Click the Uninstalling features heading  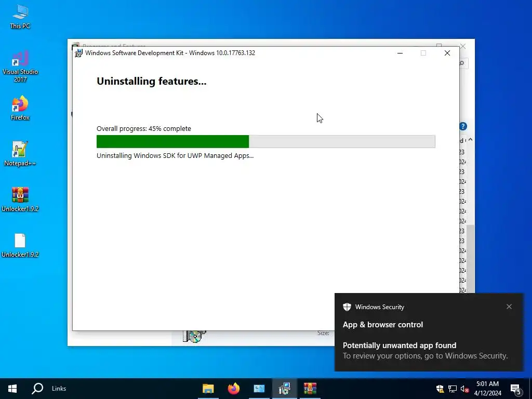point(152,81)
